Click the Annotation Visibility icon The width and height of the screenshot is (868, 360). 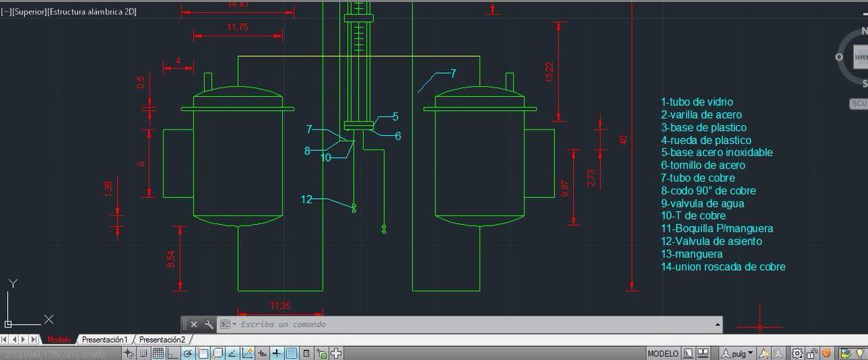click(x=765, y=353)
